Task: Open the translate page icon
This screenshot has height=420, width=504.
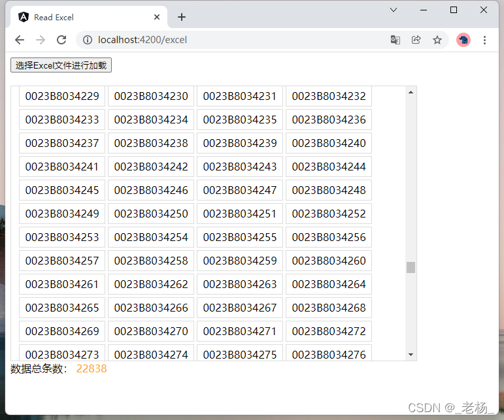Action: (395, 40)
